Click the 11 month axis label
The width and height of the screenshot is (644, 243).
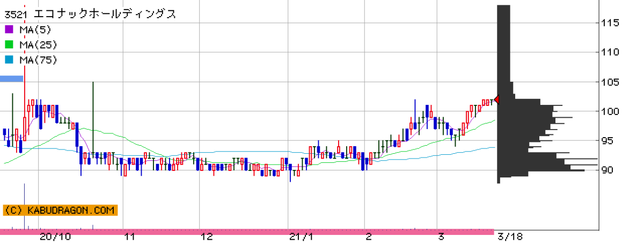pos(129,237)
